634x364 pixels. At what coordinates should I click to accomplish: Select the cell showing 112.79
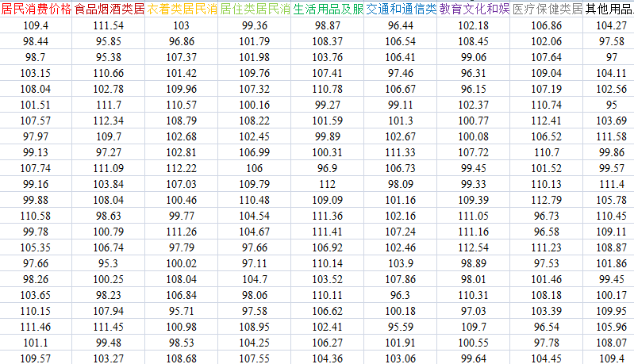[x=546, y=200]
